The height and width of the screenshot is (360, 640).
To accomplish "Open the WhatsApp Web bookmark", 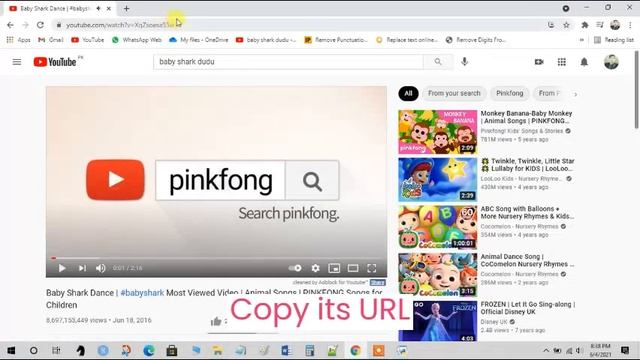I will [x=137, y=40].
